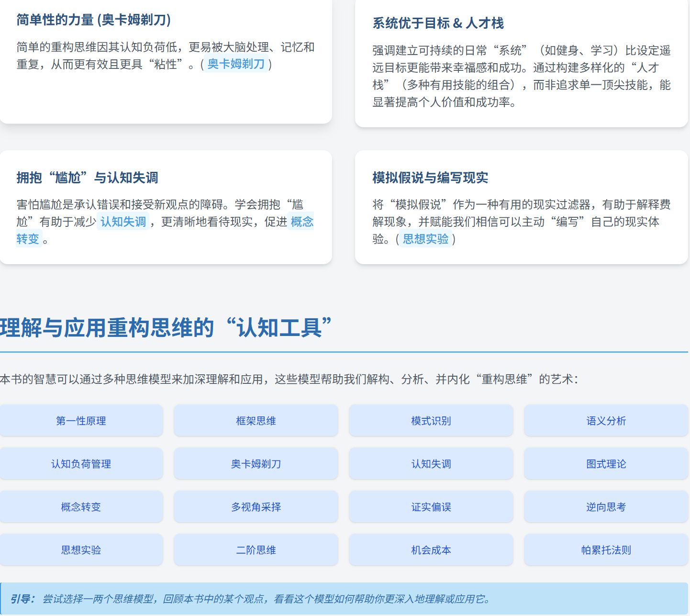Click the 证实偏误 model button
Screen dimensions: 690x616
[x=431, y=507]
